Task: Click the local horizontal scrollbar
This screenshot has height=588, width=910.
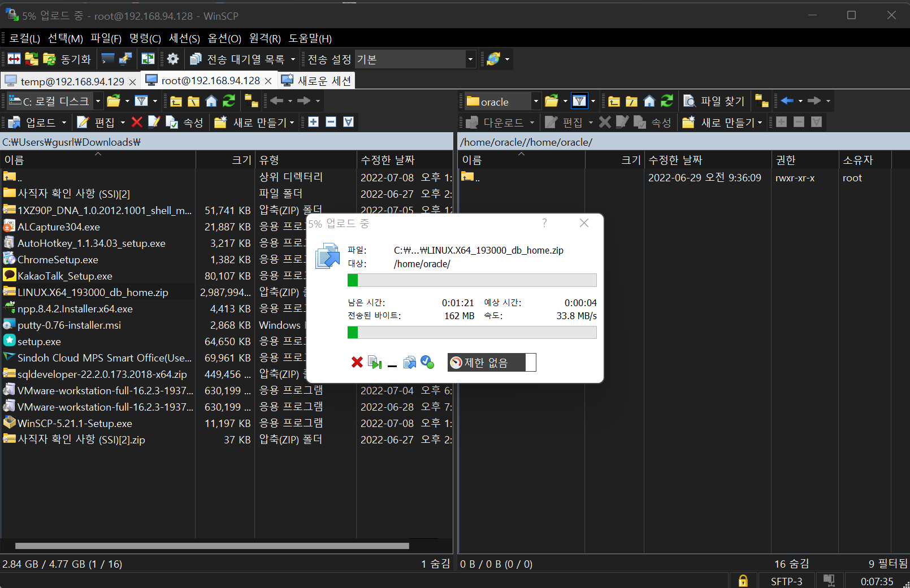Action: point(212,546)
